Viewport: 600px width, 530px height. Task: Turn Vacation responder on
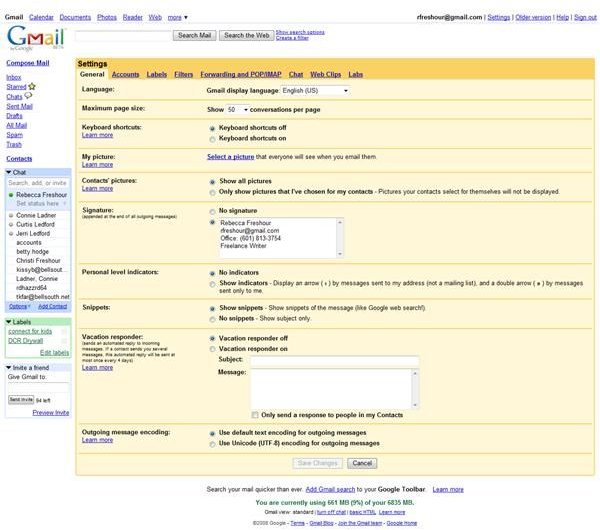pyautogui.click(x=212, y=349)
